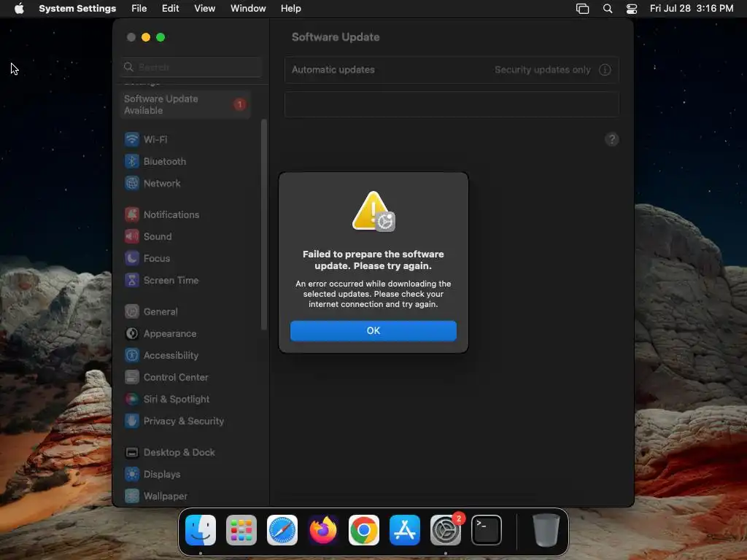Open Screen Time hourglass icon
The image size is (747, 560).
tap(132, 281)
